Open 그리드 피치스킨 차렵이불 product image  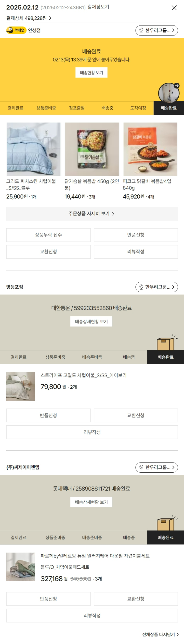pyautogui.click(x=34, y=149)
